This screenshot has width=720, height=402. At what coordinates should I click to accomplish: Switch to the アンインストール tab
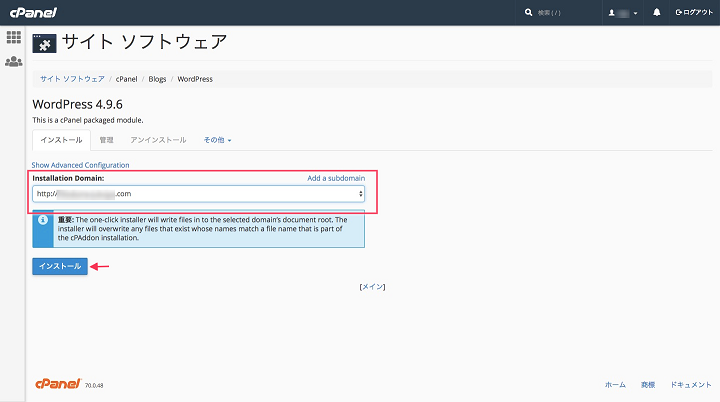point(158,140)
